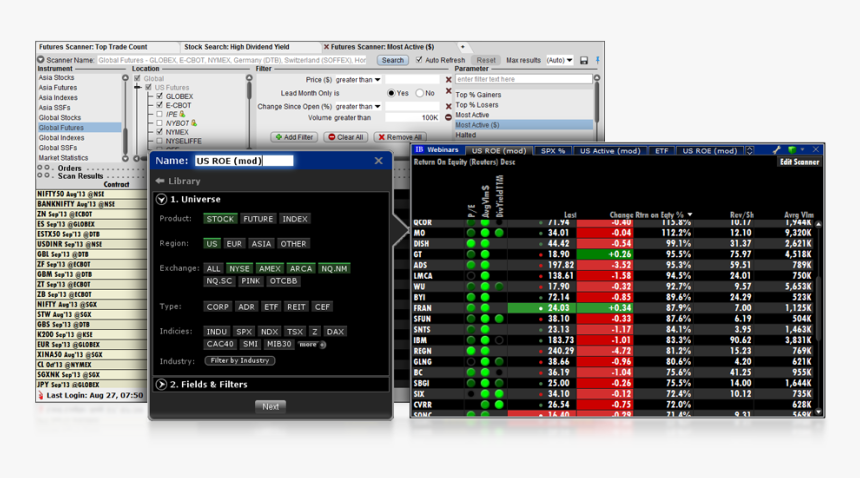Switch to the SPX % tab

552,151
